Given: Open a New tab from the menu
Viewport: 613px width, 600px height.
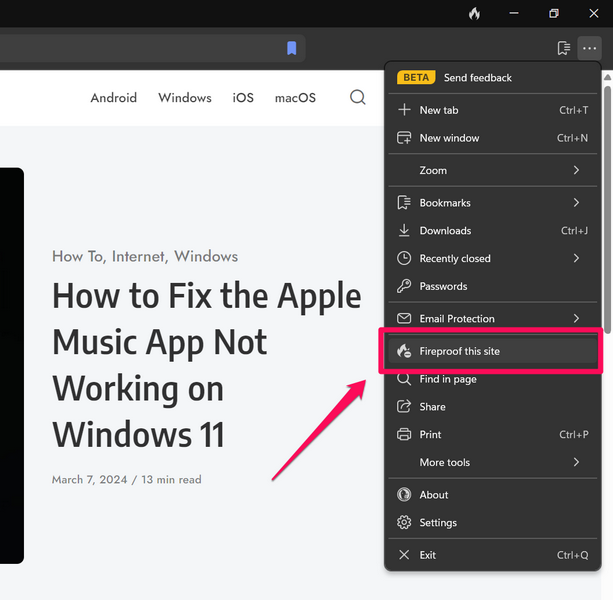Looking at the screenshot, I should 438,110.
